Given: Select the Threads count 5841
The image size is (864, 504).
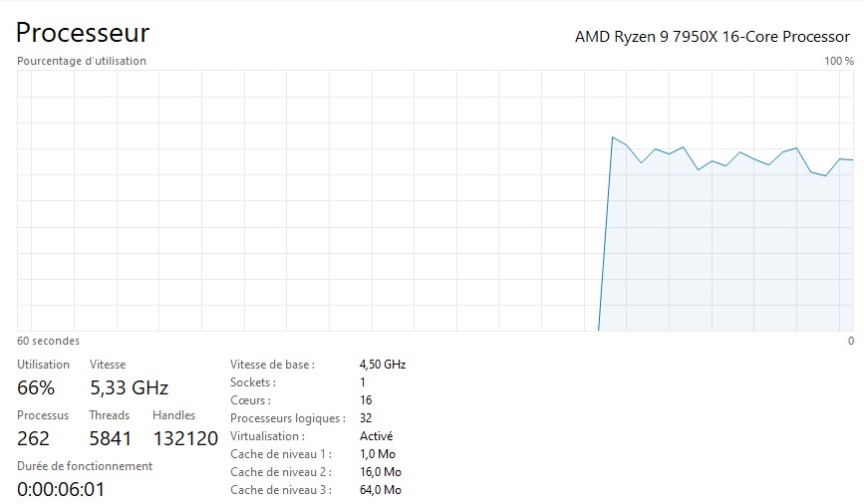Looking at the screenshot, I should pos(110,438).
